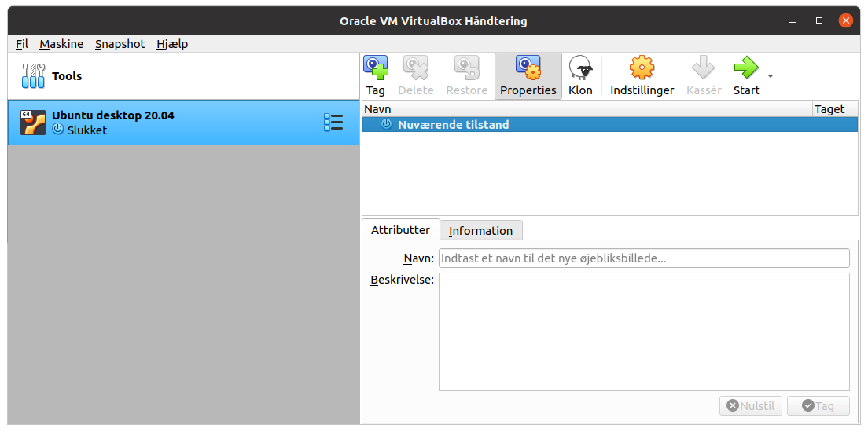Toggle the snapshot Properties toolbar button
868x432 pixels.
(x=528, y=76)
